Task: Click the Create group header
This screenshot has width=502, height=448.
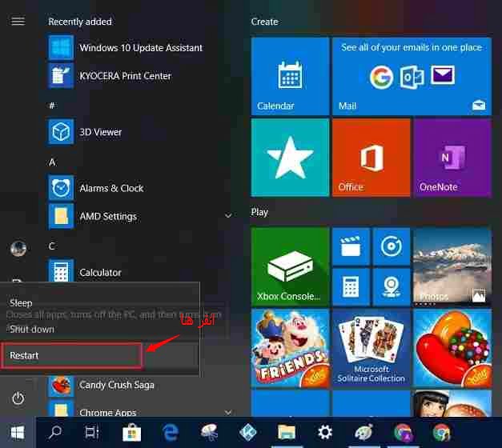Action: 264,22
